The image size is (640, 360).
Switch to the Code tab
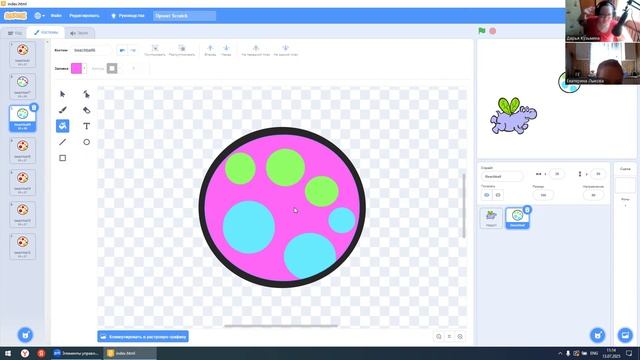(15, 33)
